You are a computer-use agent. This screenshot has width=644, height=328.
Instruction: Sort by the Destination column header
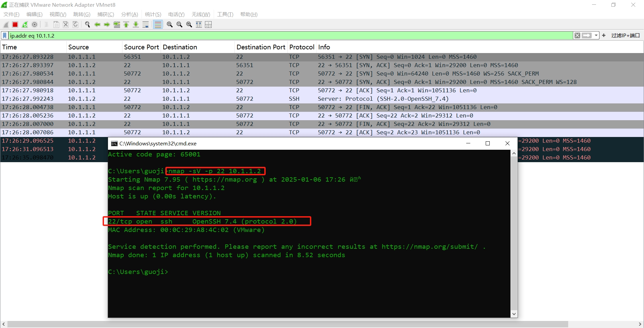point(198,47)
